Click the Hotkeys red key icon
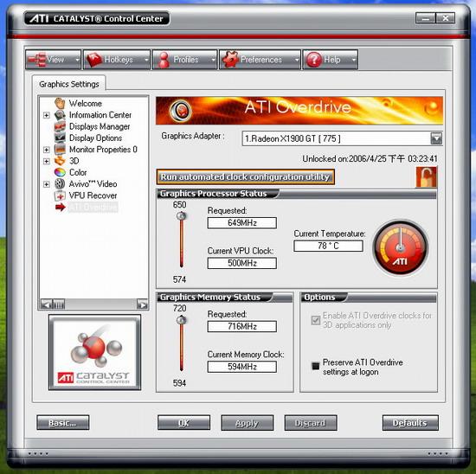Screen dimensions: 476x474 (94, 60)
